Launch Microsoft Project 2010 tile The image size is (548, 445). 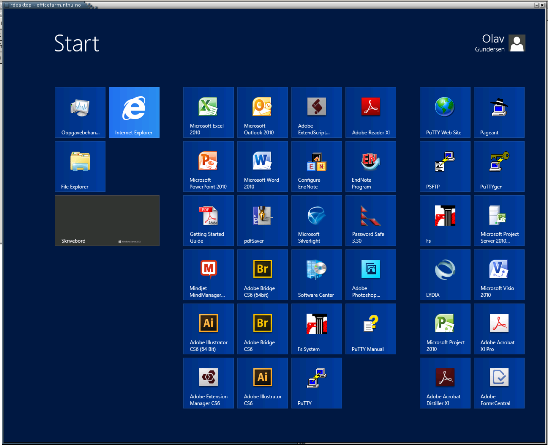point(445,329)
